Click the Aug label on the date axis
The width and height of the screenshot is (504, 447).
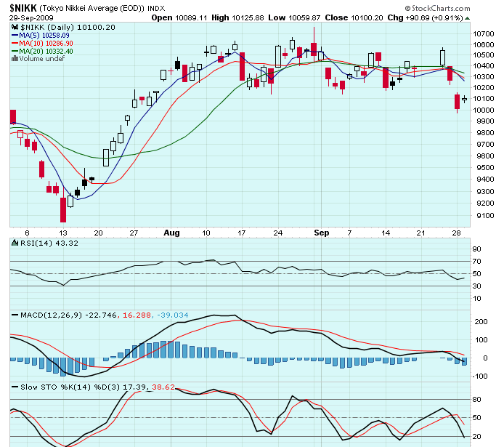[x=171, y=233]
